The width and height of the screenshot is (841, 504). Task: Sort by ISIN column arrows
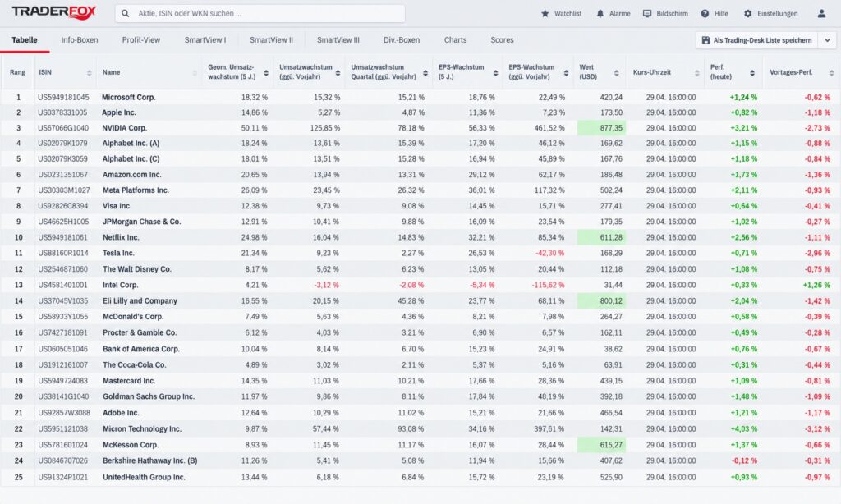click(89, 72)
